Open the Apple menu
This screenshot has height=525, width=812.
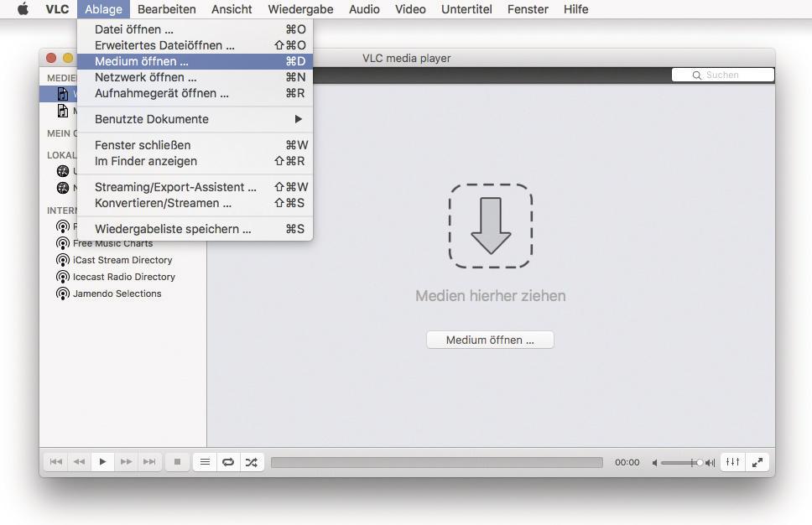(x=23, y=8)
